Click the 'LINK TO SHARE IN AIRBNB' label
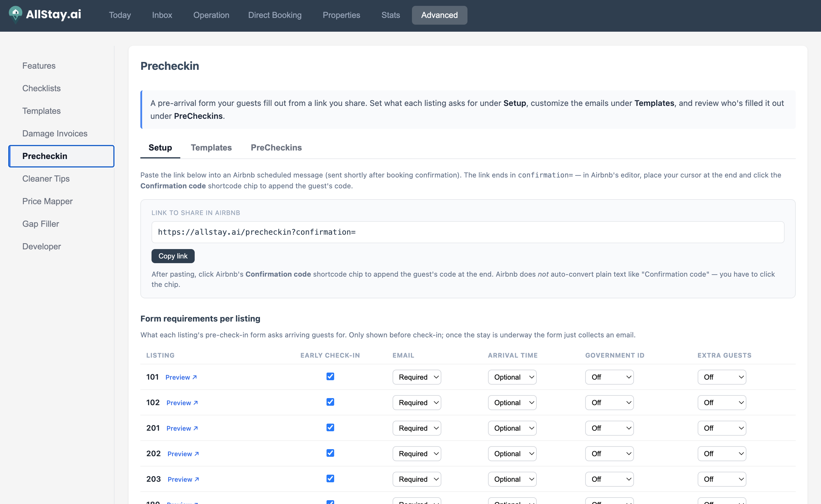 coord(196,213)
